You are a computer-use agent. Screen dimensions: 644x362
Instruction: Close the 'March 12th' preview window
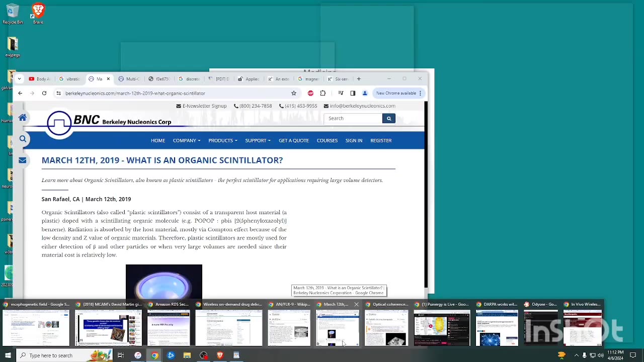[356, 304]
